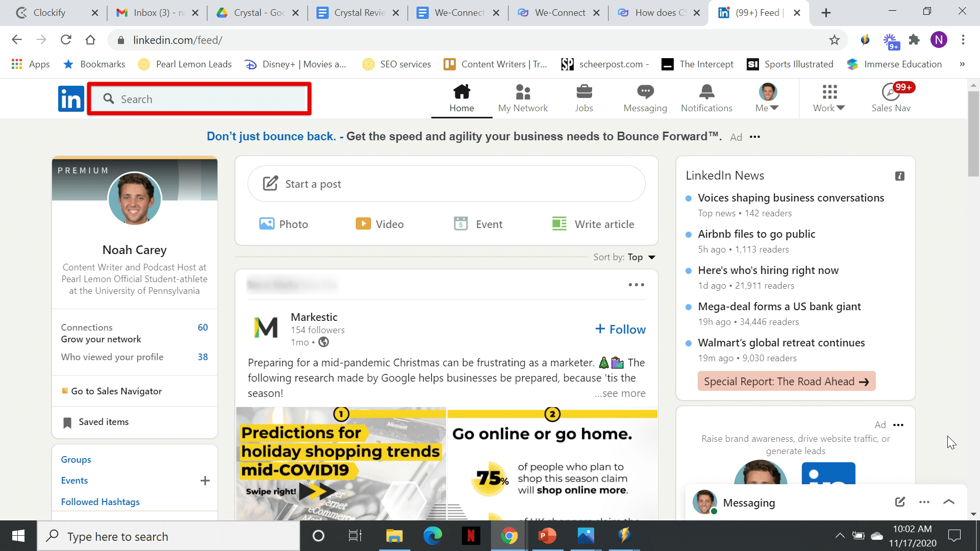980x551 pixels.
Task: Show more bookmarks chevron
Action: point(962,64)
